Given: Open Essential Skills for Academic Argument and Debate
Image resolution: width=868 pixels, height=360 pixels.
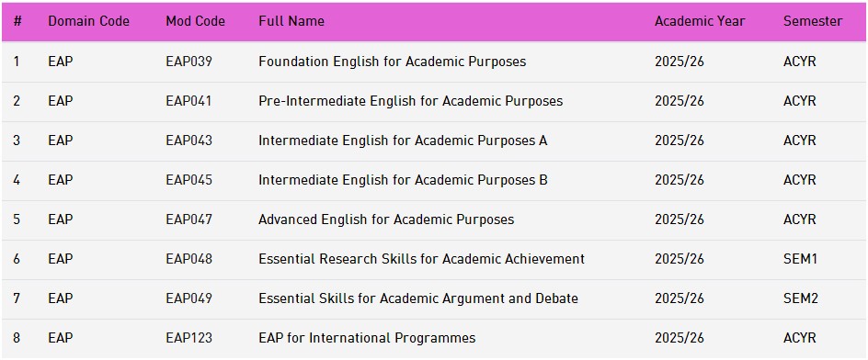Looking at the screenshot, I should point(418,298).
